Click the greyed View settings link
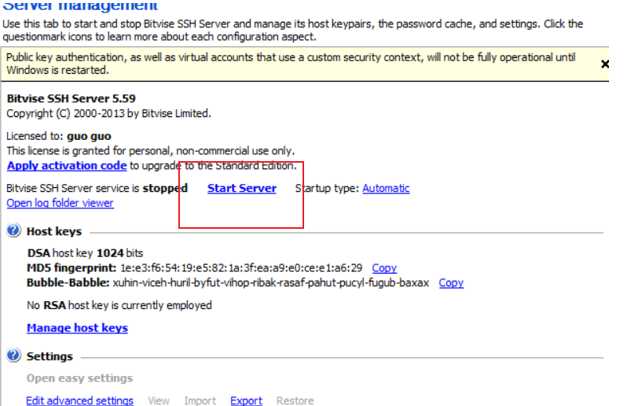Screen dimensions: 643x406 [x=159, y=400]
